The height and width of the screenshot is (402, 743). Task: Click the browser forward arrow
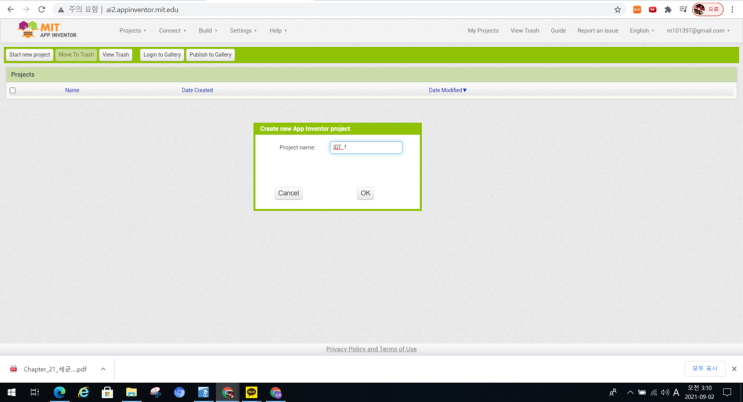click(26, 9)
